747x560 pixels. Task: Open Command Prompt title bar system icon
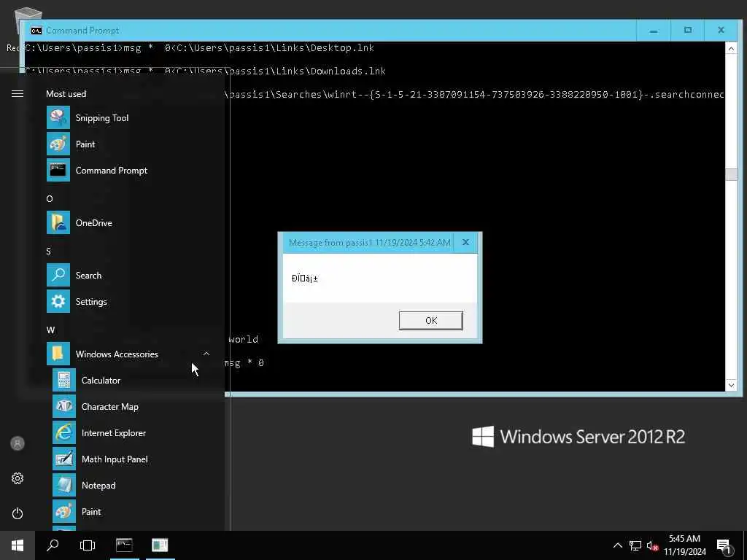36,31
